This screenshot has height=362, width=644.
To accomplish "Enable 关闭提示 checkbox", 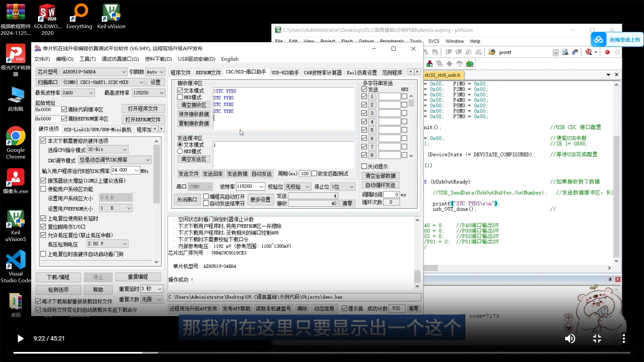I will pyautogui.click(x=364, y=166).
